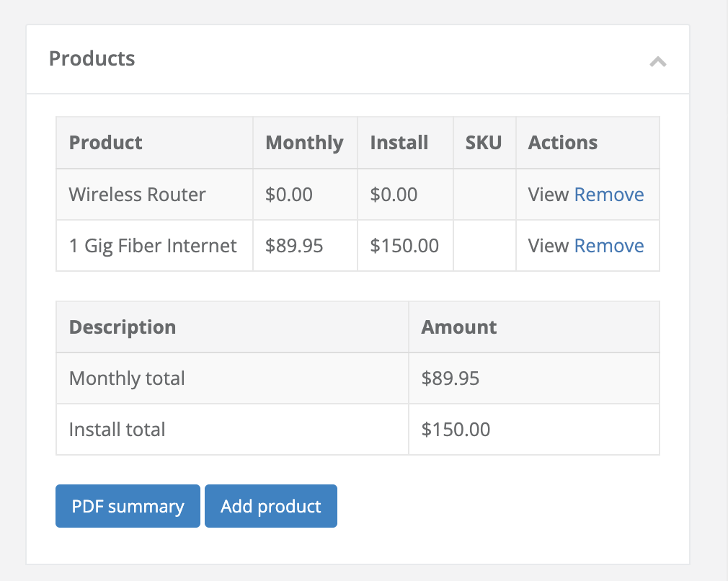Click the Product column header
728x581 pixels.
click(x=106, y=143)
